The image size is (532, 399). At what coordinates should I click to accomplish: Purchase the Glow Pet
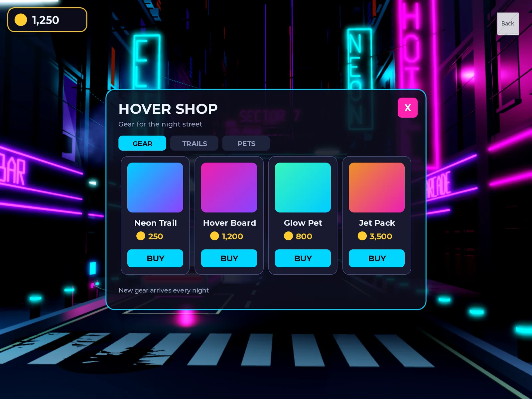click(x=303, y=258)
